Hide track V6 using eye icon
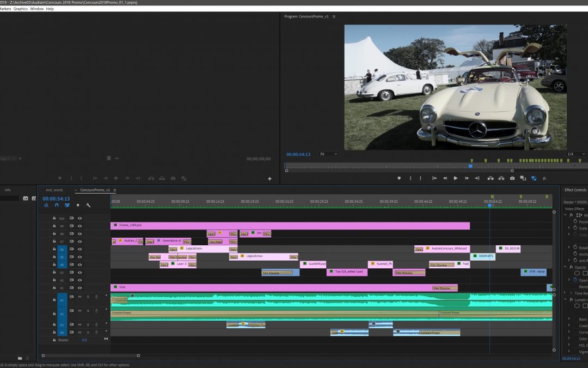This screenshot has height=368, width=588. [x=79, y=249]
